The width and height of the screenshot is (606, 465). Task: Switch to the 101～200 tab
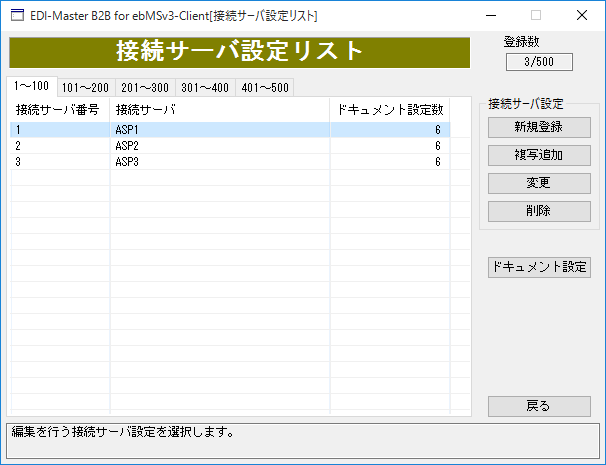85,87
